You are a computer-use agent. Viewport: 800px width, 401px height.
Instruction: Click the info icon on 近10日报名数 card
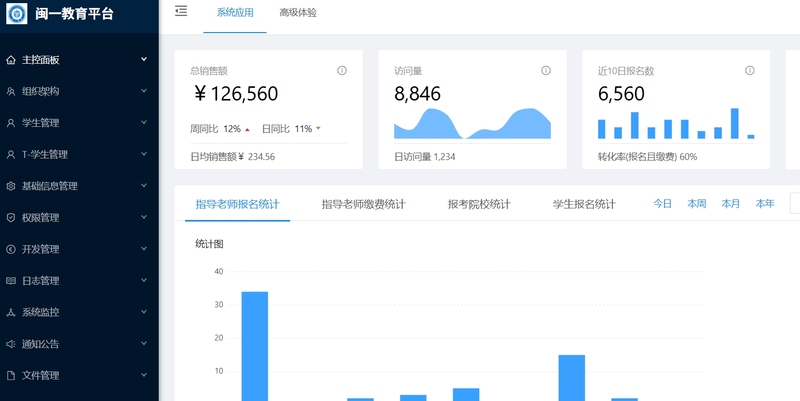[749, 70]
